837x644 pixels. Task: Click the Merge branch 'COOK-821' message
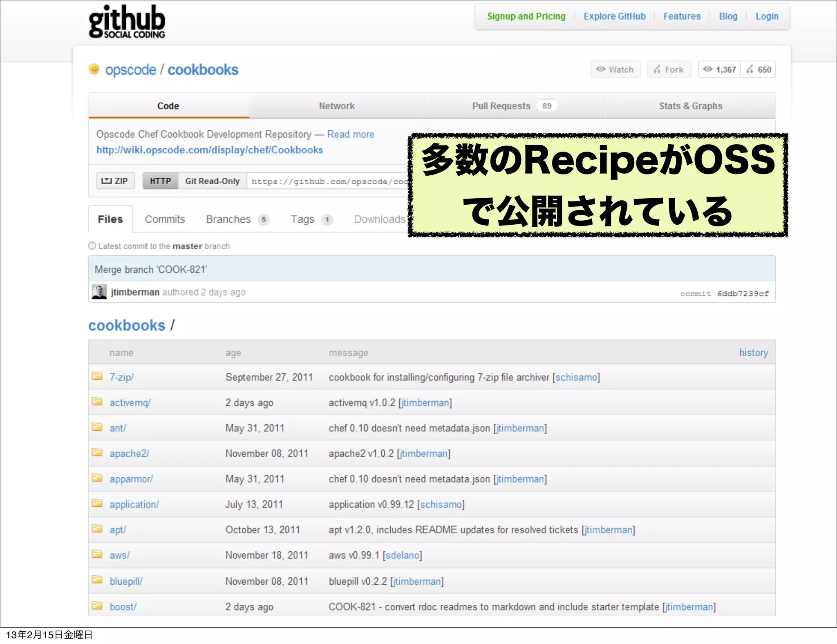point(151,270)
